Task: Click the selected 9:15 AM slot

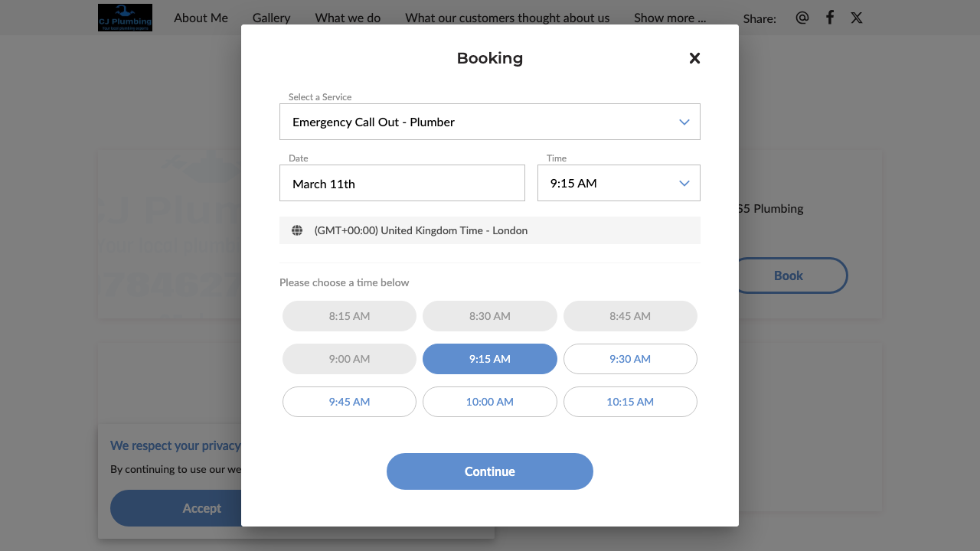Action: pyautogui.click(x=490, y=359)
